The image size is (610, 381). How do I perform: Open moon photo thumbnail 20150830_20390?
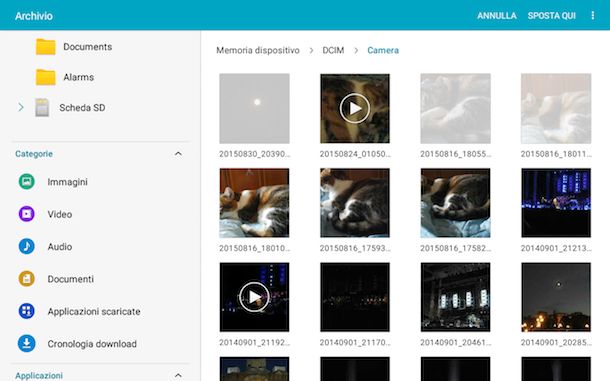tap(254, 108)
